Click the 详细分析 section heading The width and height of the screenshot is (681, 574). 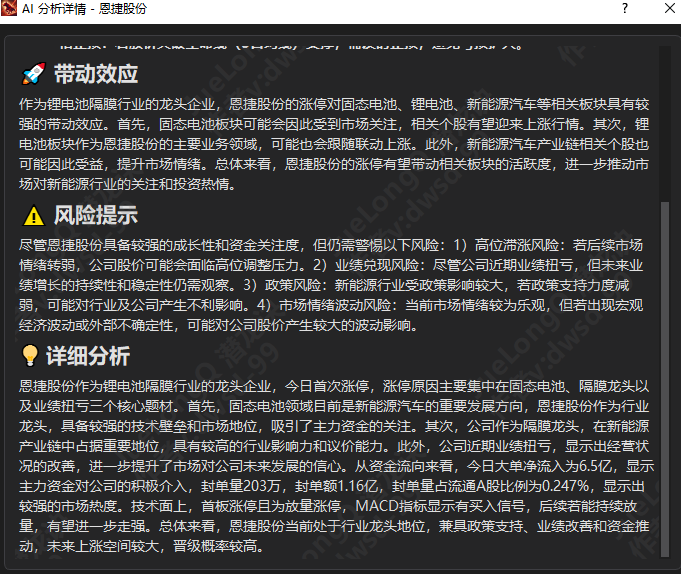tap(88, 356)
